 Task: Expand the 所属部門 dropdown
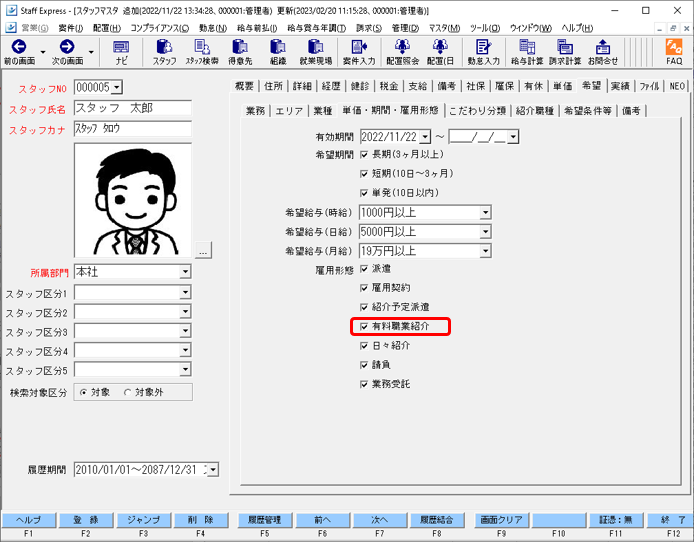(x=185, y=272)
